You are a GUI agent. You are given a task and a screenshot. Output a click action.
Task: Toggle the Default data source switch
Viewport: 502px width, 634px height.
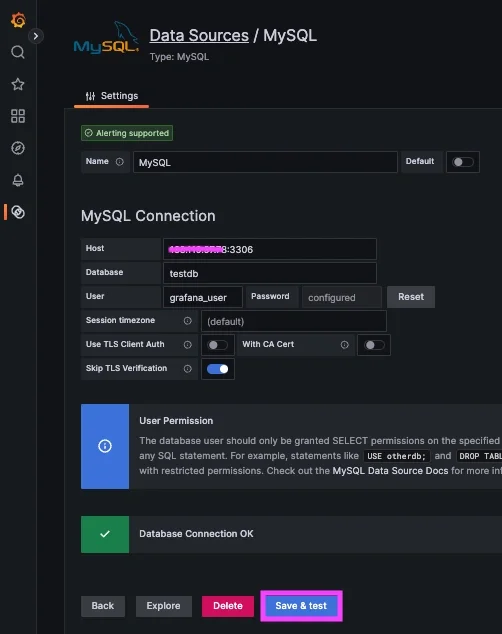pyautogui.click(x=463, y=162)
